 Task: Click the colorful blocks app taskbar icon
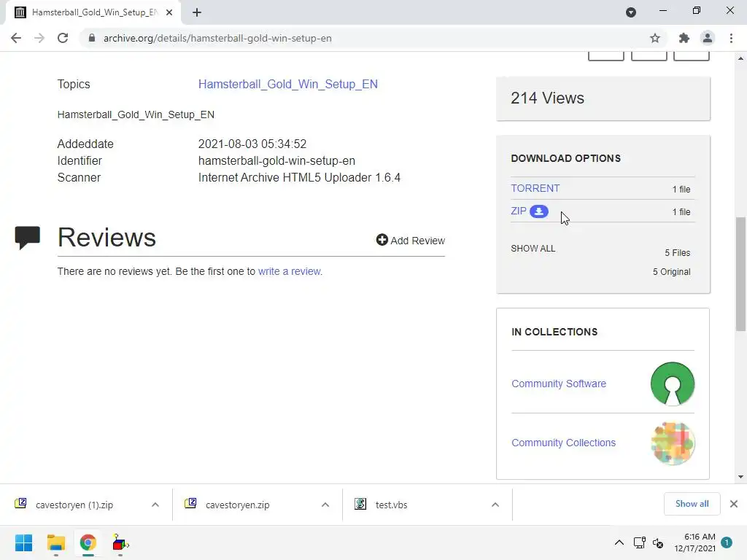[x=120, y=542]
